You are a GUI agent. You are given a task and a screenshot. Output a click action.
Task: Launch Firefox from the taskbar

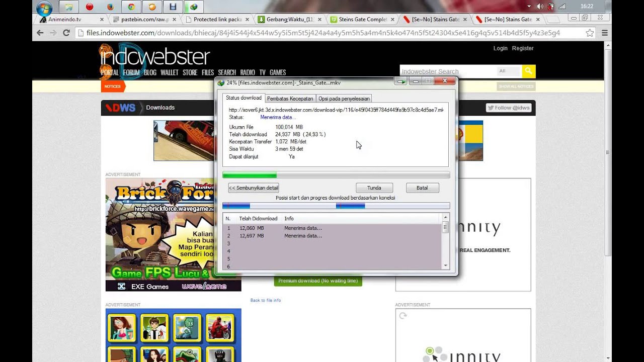pyautogui.click(x=110, y=7)
